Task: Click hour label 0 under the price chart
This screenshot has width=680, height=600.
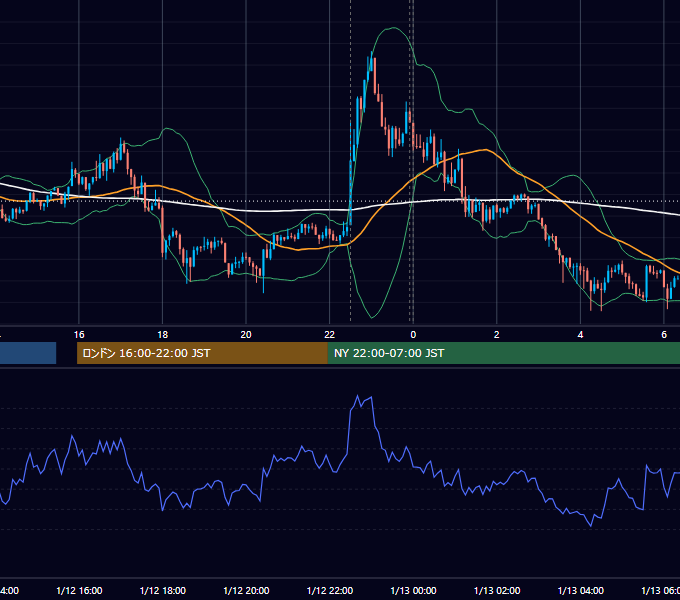Action: pos(413,335)
